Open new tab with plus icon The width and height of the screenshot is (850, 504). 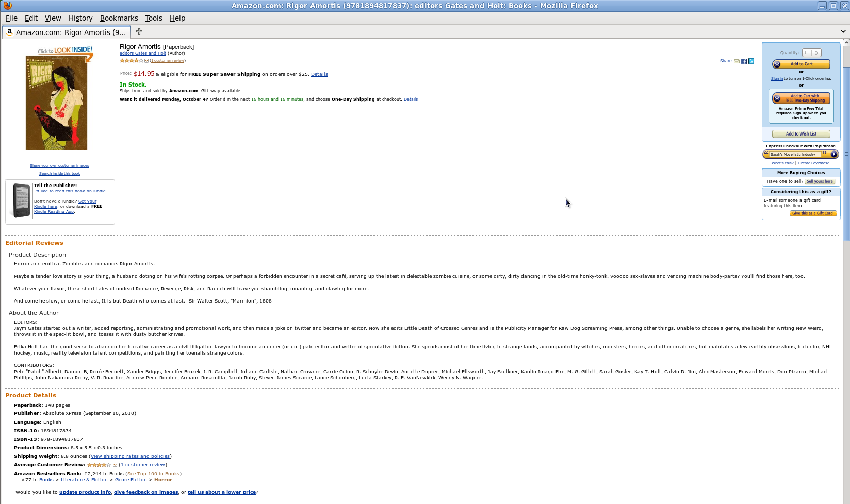point(139,31)
